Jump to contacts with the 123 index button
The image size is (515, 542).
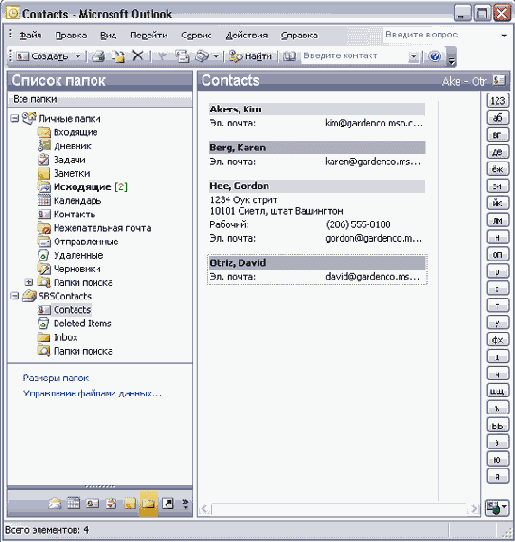(x=498, y=101)
